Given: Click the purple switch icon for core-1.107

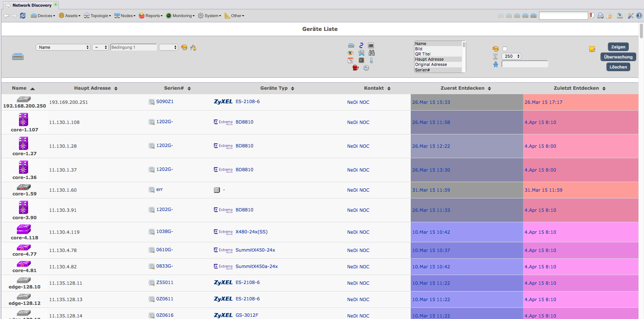Looking at the screenshot, I should 23,120.
